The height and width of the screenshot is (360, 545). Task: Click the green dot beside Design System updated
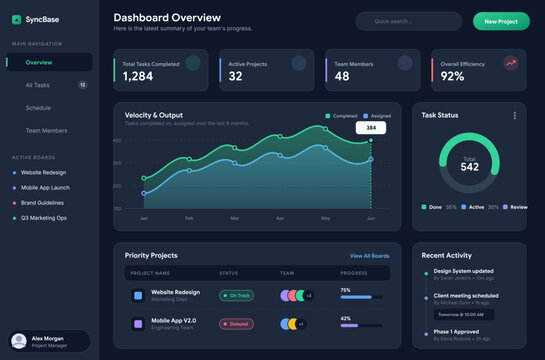click(426, 274)
